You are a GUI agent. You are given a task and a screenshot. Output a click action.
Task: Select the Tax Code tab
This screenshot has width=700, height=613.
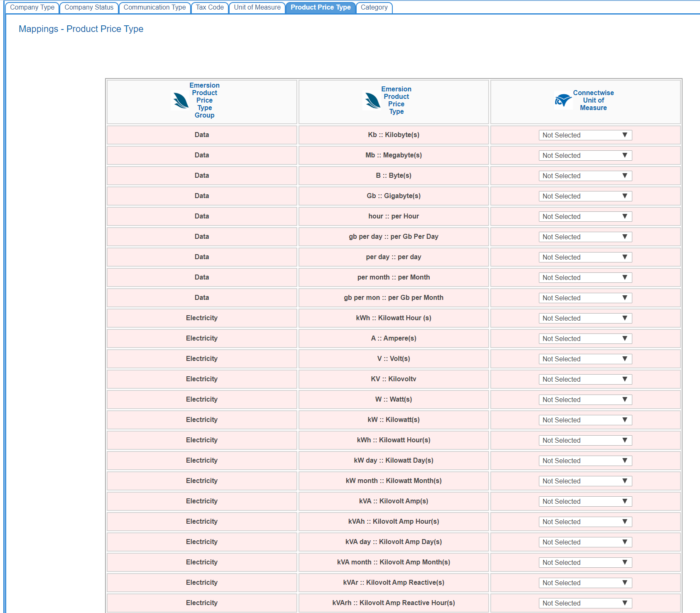(x=210, y=7)
